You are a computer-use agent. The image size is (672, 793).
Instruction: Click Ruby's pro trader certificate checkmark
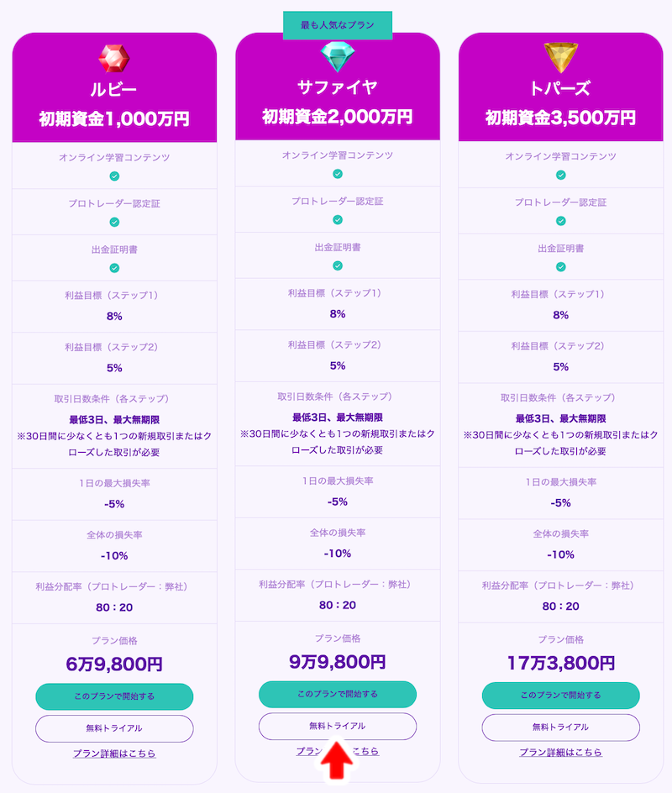114,222
